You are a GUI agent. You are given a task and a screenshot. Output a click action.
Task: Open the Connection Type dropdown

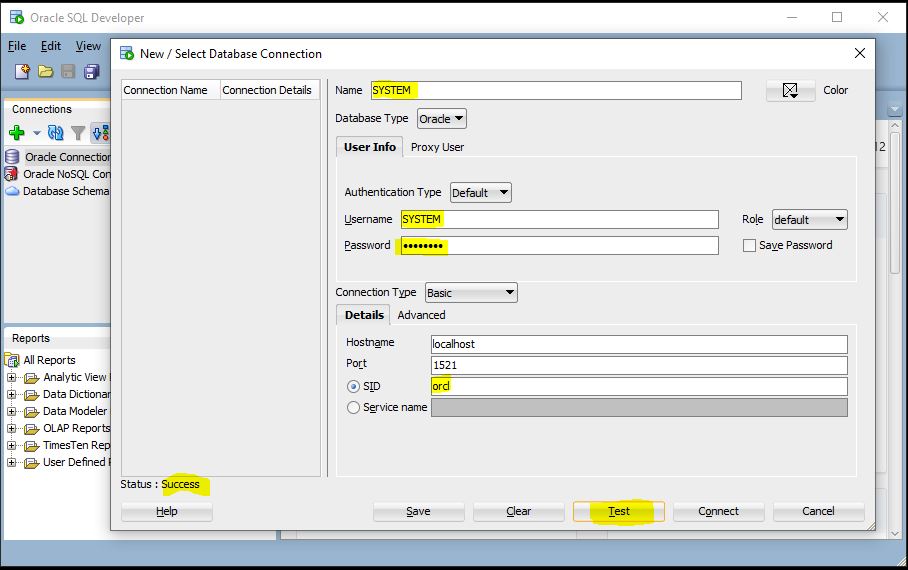[x=471, y=293]
